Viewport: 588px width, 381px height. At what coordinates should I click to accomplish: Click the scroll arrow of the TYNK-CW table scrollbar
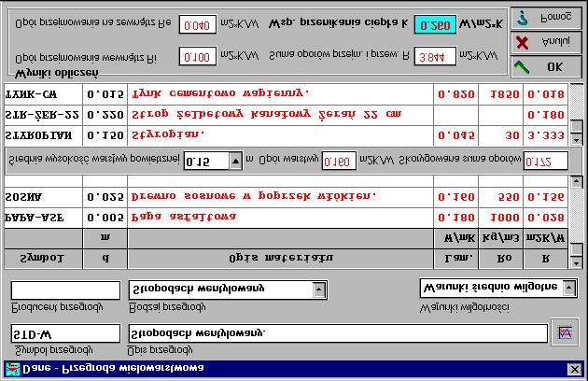577,140
